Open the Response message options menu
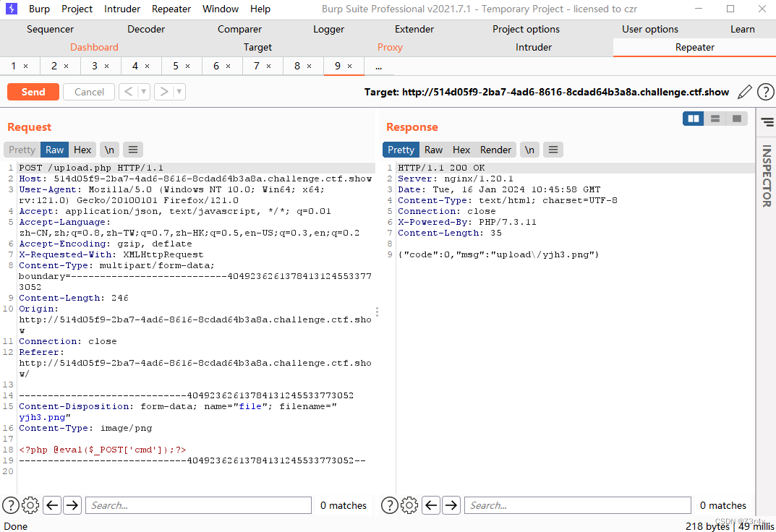 tap(553, 150)
